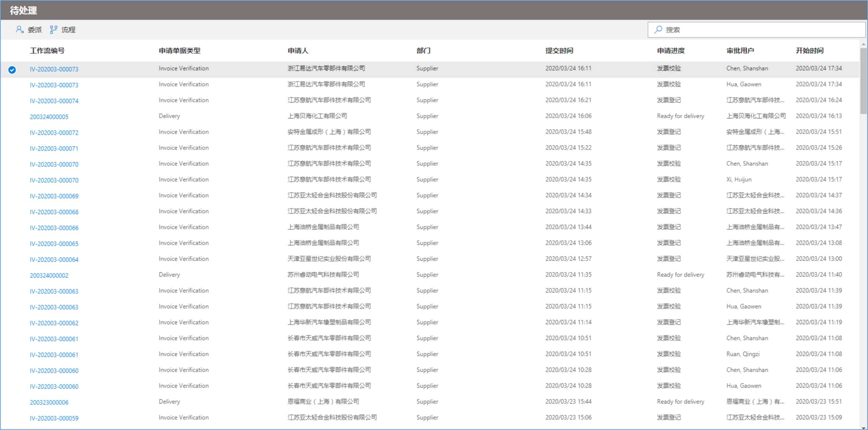Click start time 2020/03/23 15:51
The image size is (868, 430).
click(819, 402)
